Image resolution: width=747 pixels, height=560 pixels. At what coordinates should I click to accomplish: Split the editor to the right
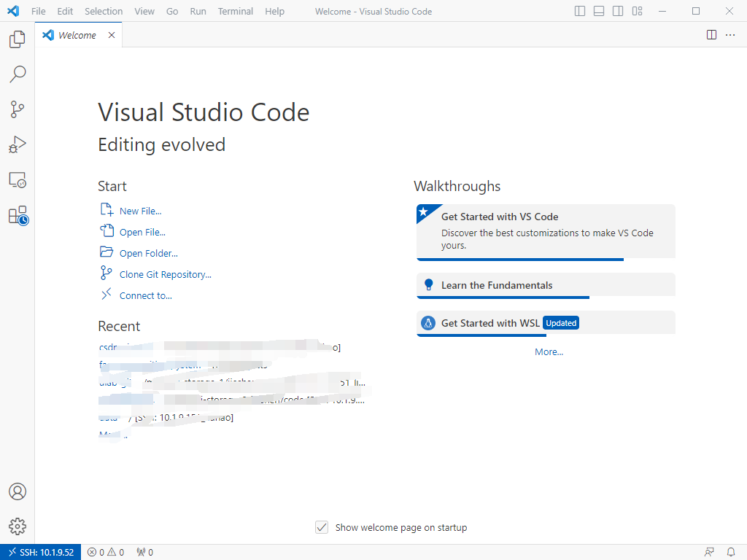coord(711,35)
